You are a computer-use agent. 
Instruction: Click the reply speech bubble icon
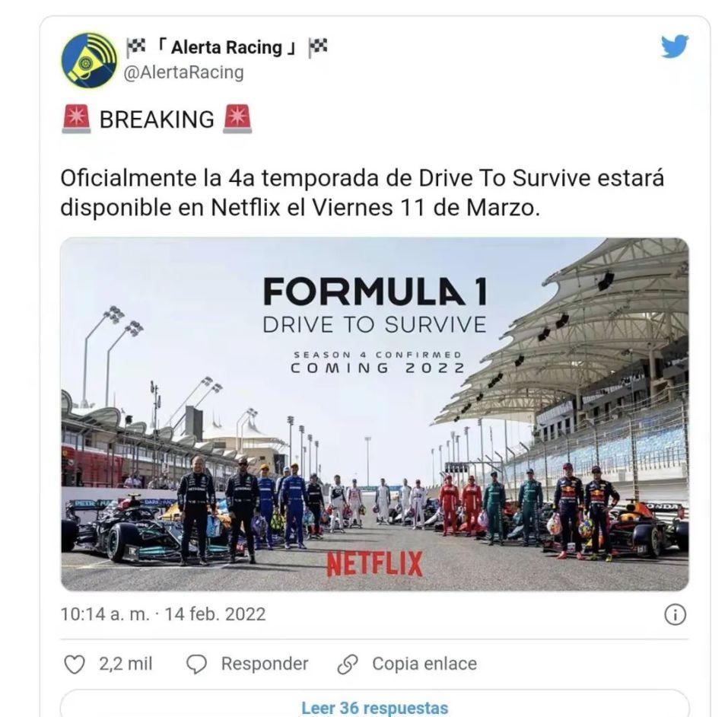[196, 664]
